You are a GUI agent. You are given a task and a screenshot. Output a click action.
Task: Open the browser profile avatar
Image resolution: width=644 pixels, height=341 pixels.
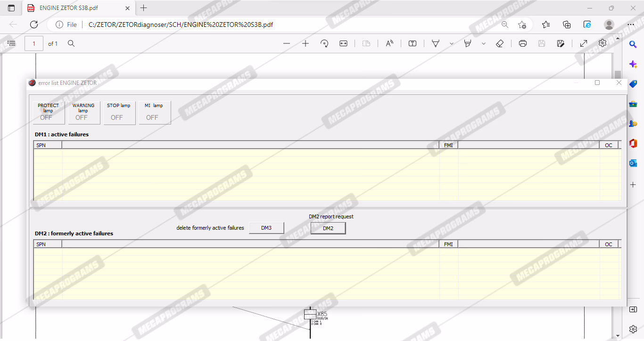pos(609,25)
